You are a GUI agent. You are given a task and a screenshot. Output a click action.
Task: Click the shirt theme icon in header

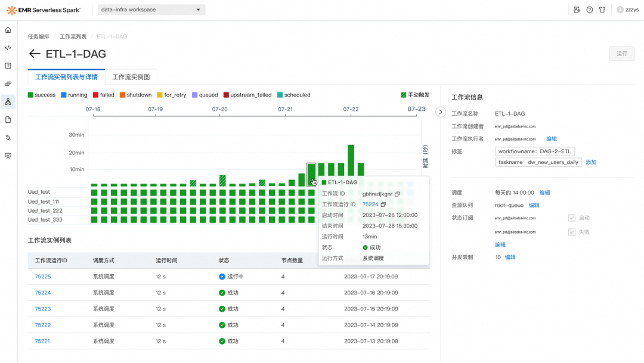pyautogui.click(x=602, y=10)
